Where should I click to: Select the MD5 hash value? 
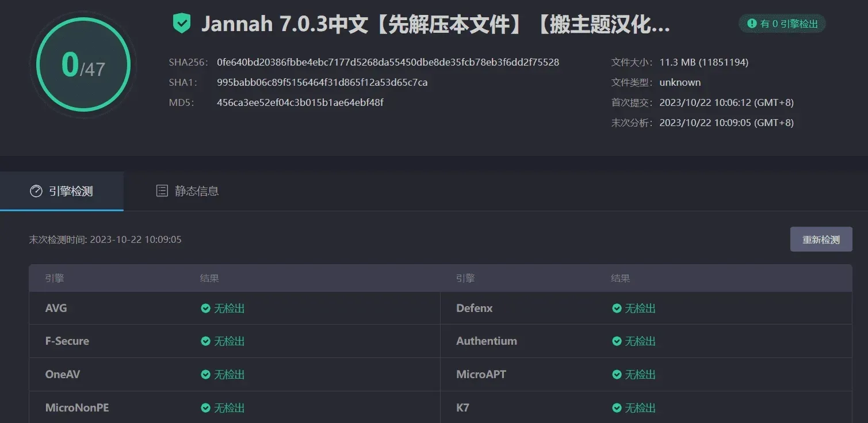coord(300,102)
